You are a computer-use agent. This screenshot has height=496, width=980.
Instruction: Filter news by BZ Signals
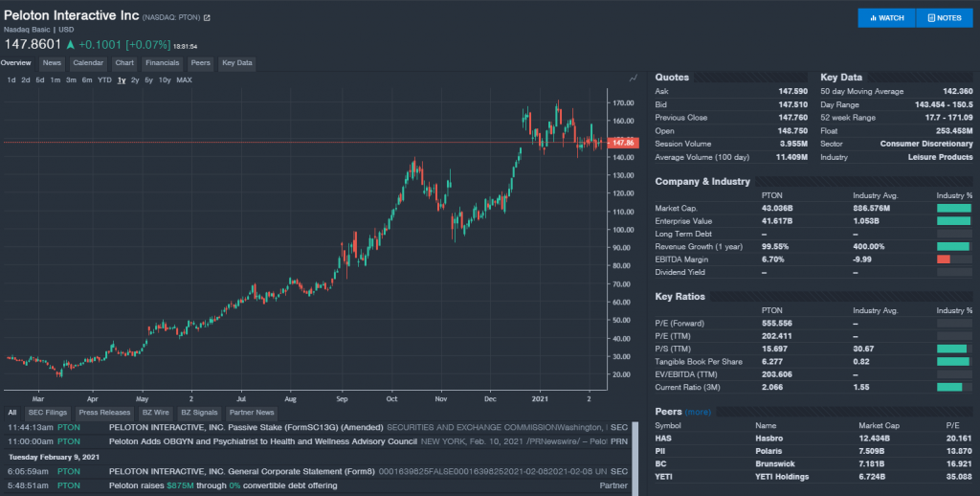pos(199,413)
